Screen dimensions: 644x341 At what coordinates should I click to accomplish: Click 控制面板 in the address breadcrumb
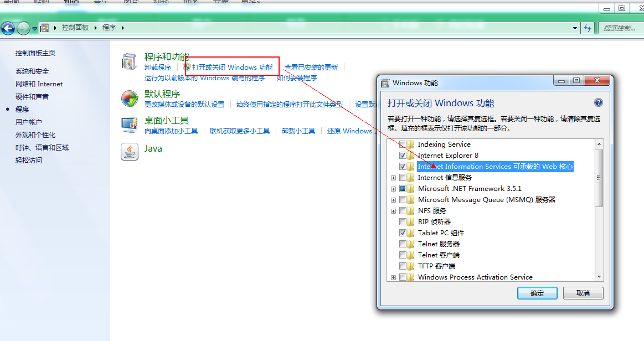75,28
